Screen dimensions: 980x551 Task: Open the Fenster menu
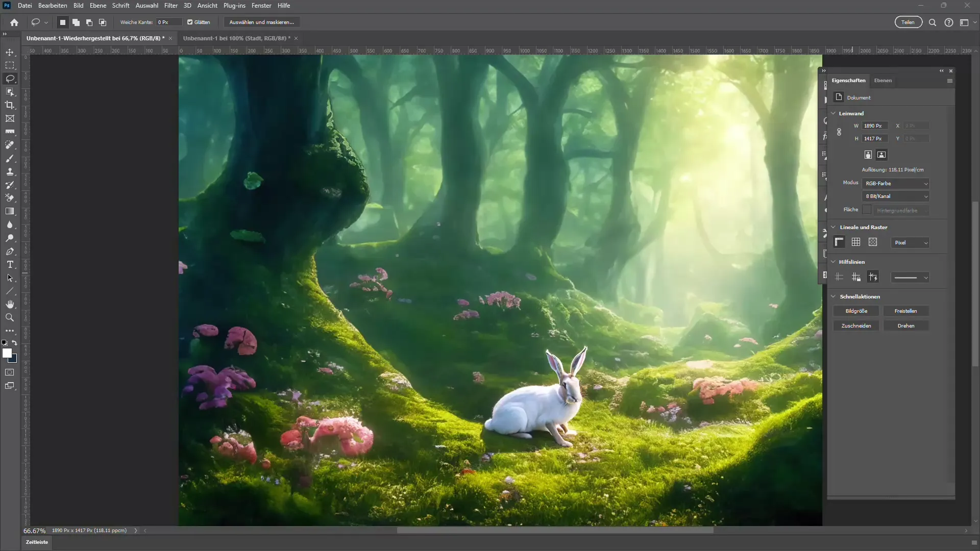[x=261, y=6]
